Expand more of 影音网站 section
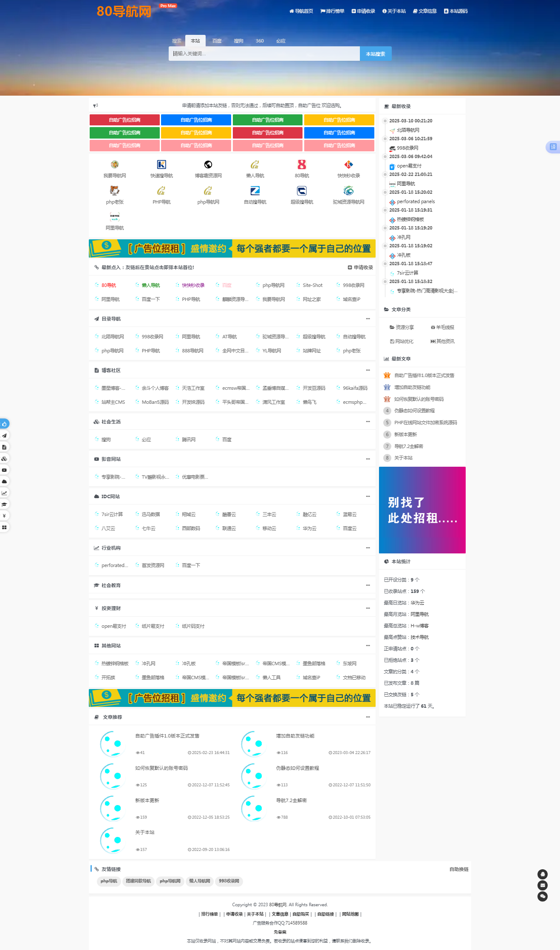Viewport: 560px width, 950px height. [x=368, y=459]
